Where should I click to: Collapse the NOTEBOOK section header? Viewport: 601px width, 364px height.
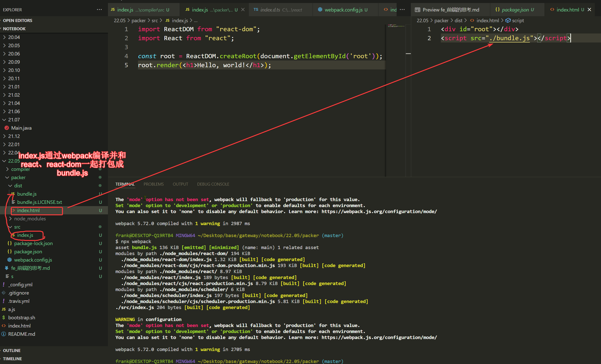pyautogui.click(x=54, y=29)
